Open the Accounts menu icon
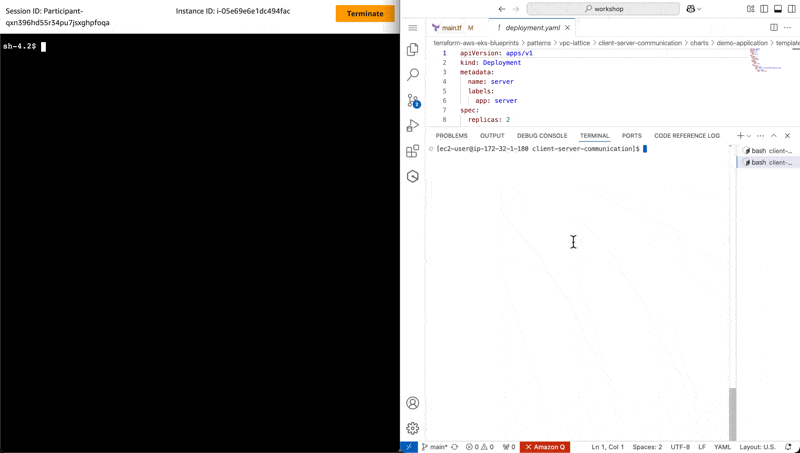This screenshot has height=453, width=800. click(x=413, y=403)
